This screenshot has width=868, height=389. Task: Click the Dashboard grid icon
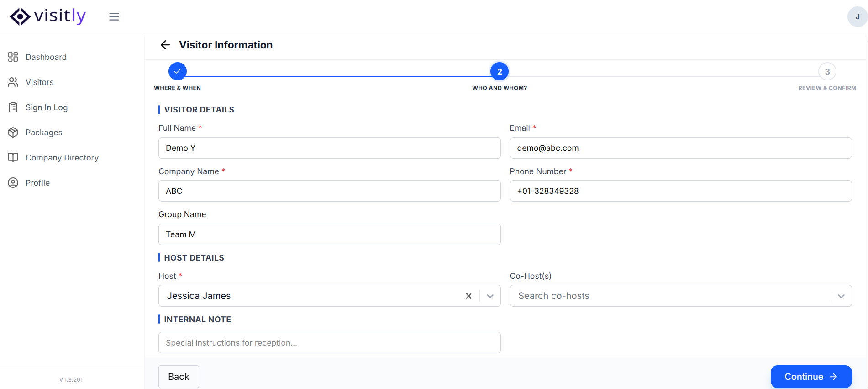(13, 57)
